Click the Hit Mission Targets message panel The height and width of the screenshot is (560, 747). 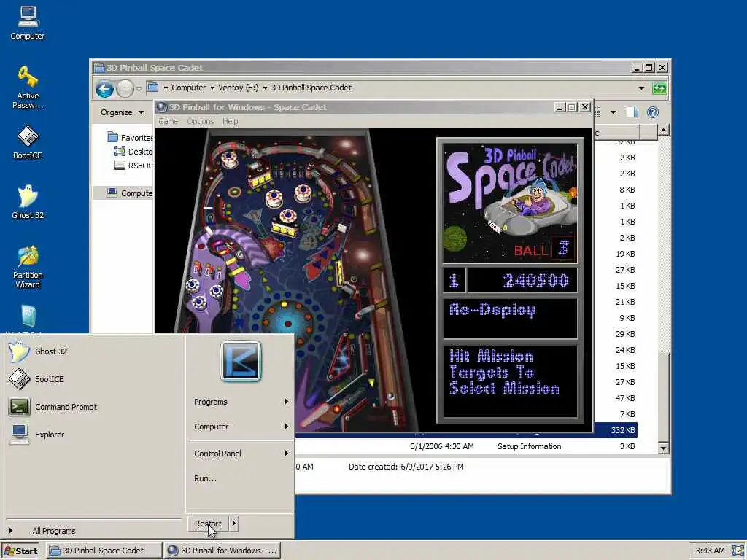(x=510, y=381)
